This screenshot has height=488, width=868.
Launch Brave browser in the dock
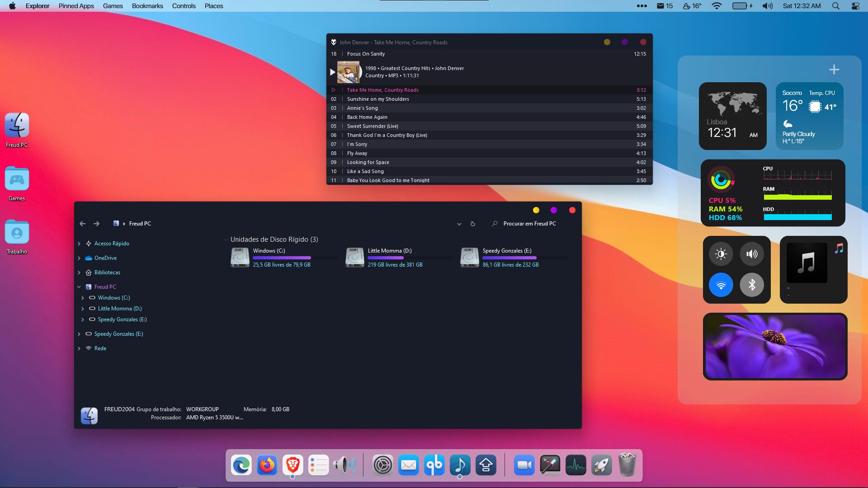292,465
